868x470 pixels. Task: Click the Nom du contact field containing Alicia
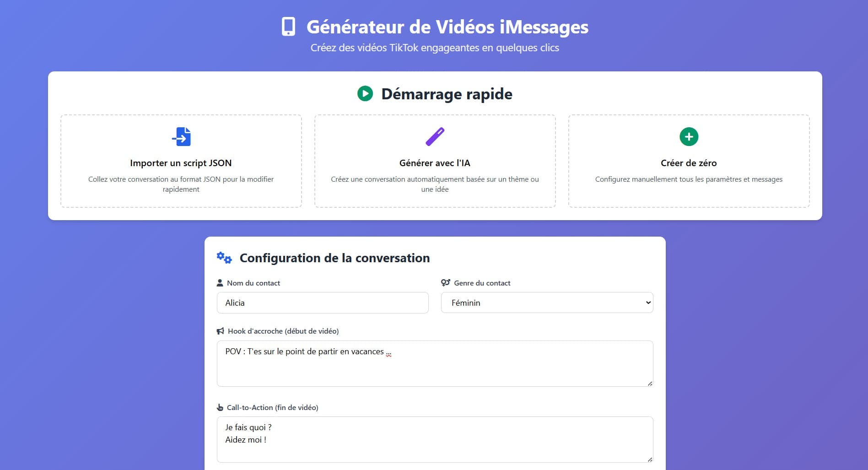tap(323, 303)
